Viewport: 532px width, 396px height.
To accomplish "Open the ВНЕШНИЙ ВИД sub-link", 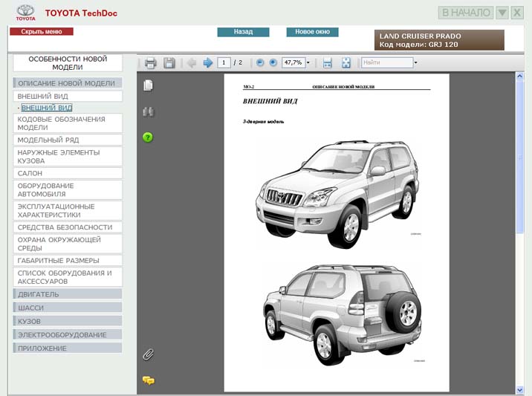I will pyautogui.click(x=47, y=108).
